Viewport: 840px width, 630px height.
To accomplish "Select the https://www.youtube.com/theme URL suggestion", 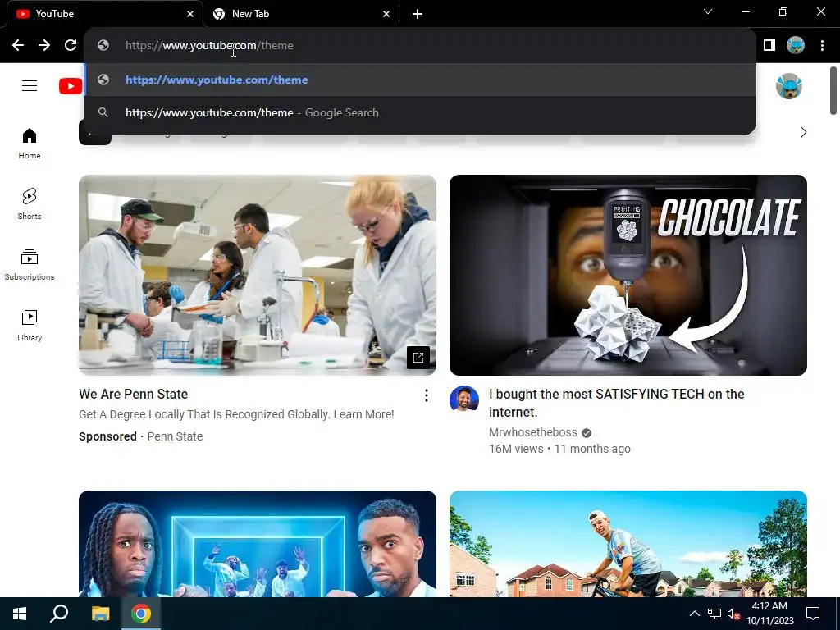I will tap(420, 80).
